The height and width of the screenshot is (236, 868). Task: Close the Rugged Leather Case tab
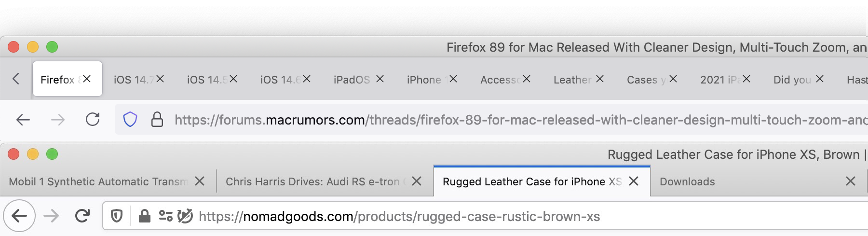[x=634, y=181]
